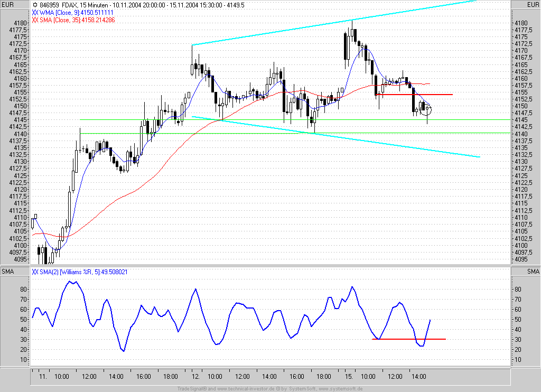
Task: Click the blue icon before Williams %R legend
Action: click(35, 272)
